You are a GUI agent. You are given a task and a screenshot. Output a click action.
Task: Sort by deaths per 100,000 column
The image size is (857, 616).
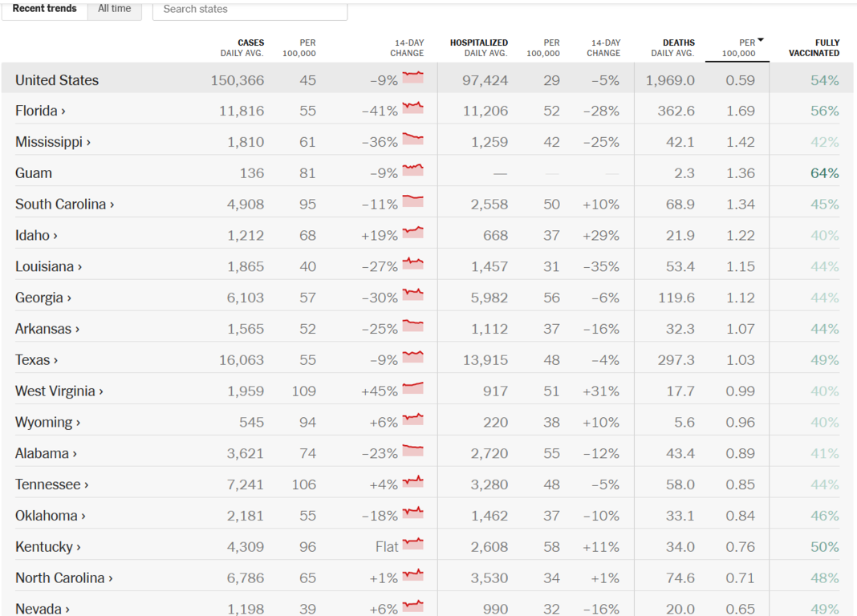click(x=738, y=47)
